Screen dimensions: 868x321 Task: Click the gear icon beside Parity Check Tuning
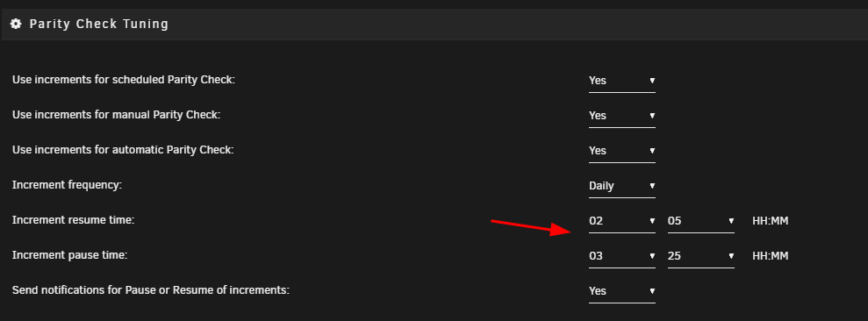(x=16, y=24)
